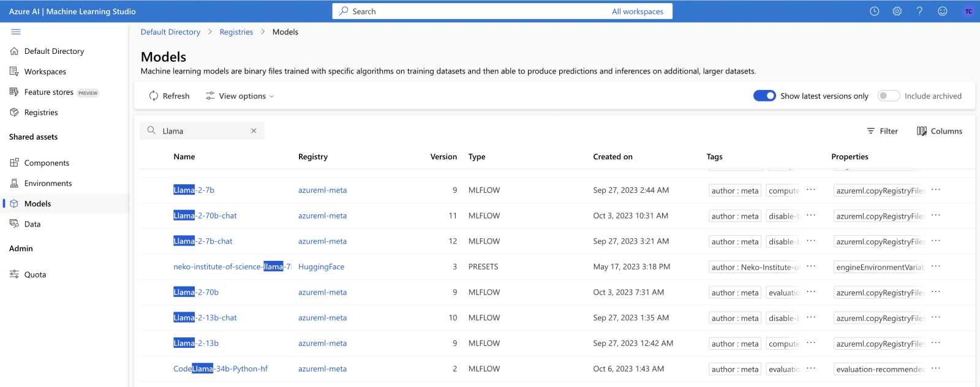Expand tags for CodeLlama-34b-Python-hf row

[x=811, y=369]
